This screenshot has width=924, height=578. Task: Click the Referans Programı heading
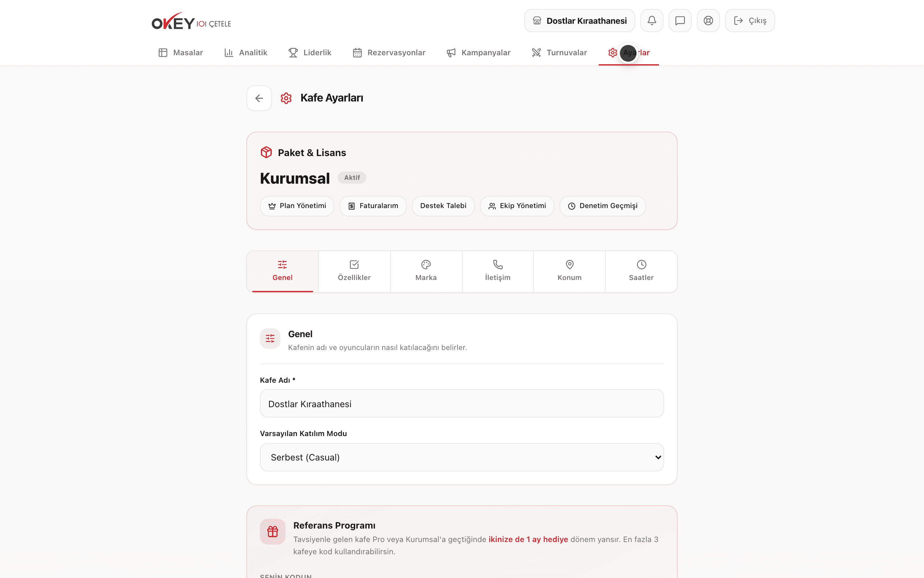click(334, 526)
